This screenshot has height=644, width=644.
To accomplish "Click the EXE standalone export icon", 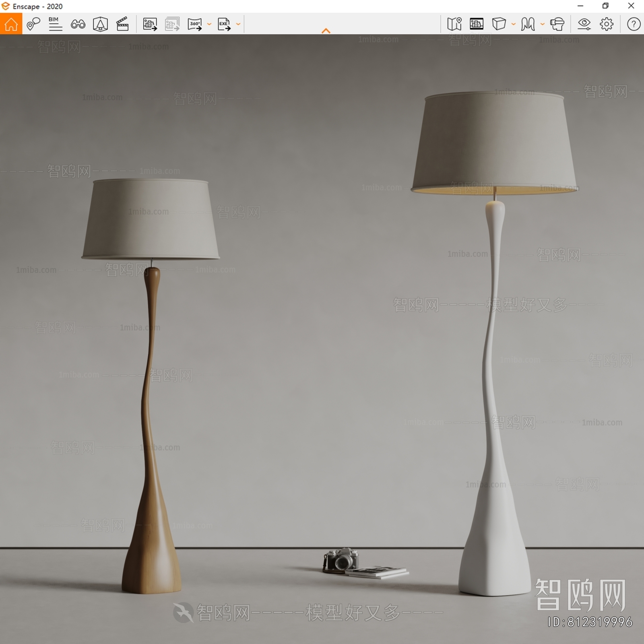I will pos(224,24).
